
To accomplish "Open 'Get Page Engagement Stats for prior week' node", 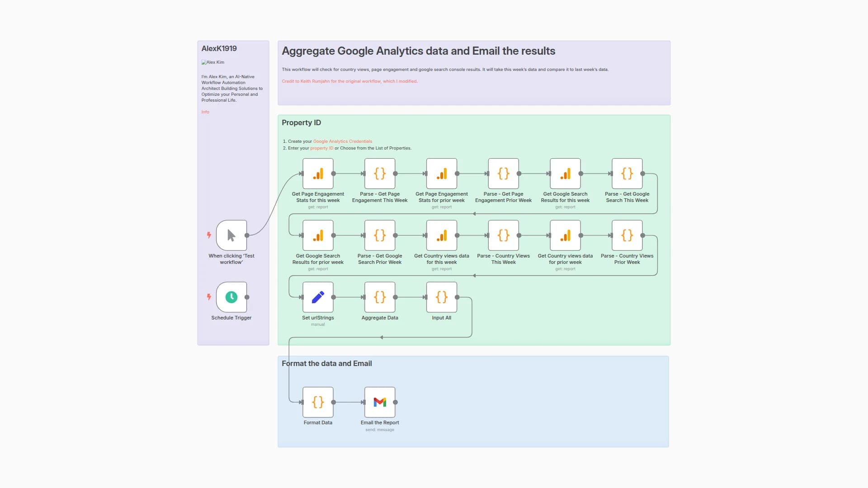I will coord(442,174).
